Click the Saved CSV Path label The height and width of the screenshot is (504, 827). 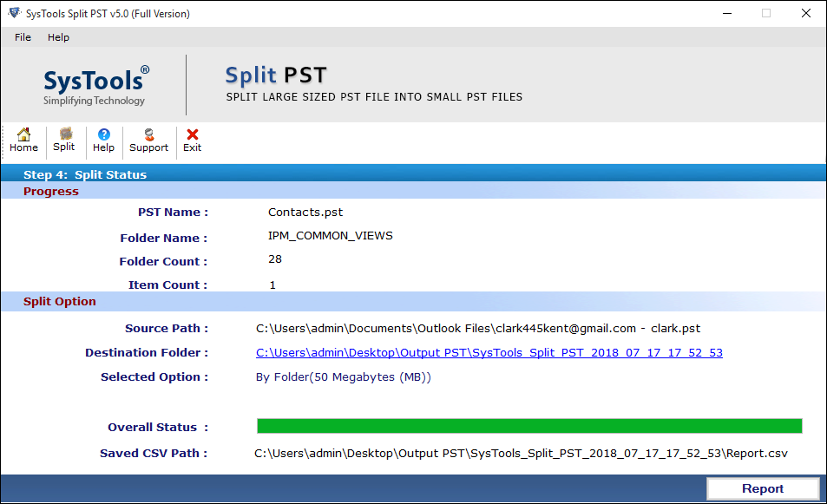click(154, 454)
